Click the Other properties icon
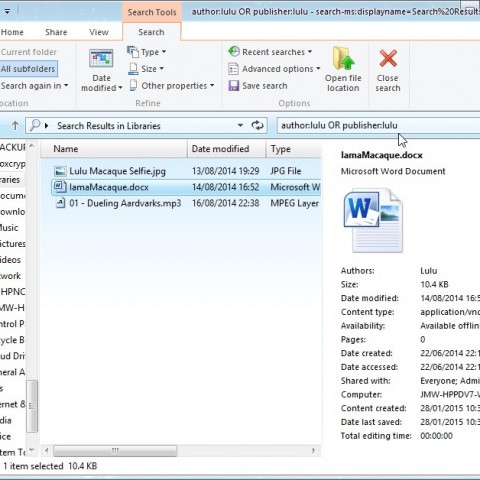Screen dimensions: 480x480 pos(133,86)
